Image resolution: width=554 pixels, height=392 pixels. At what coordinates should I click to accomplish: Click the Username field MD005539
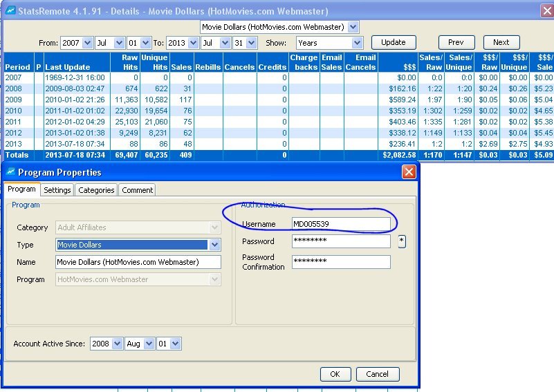[x=341, y=224]
